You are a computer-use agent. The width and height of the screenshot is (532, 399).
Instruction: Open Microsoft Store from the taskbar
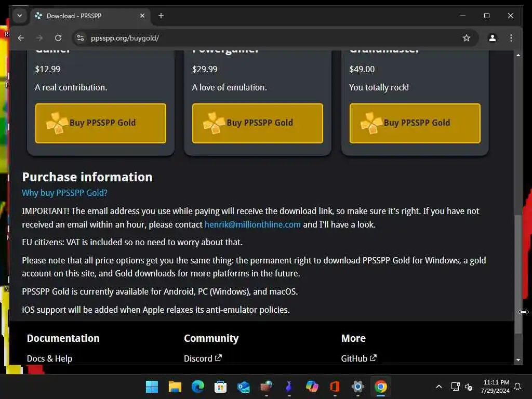tap(220, 387)
